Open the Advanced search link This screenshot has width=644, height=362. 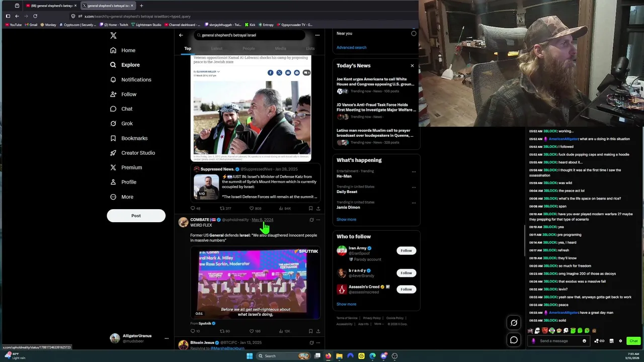coord(351,47)
